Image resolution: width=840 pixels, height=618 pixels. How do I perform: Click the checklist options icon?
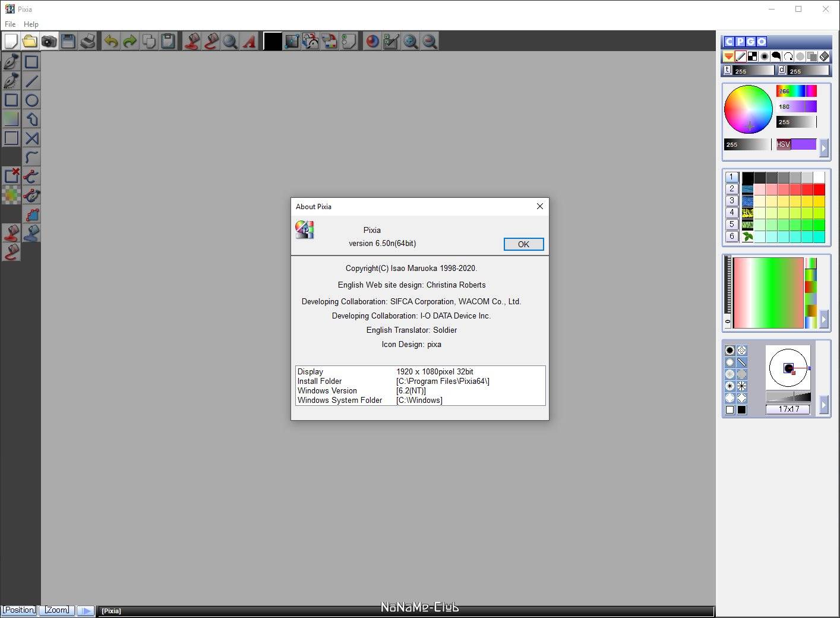tap(391, 41)
